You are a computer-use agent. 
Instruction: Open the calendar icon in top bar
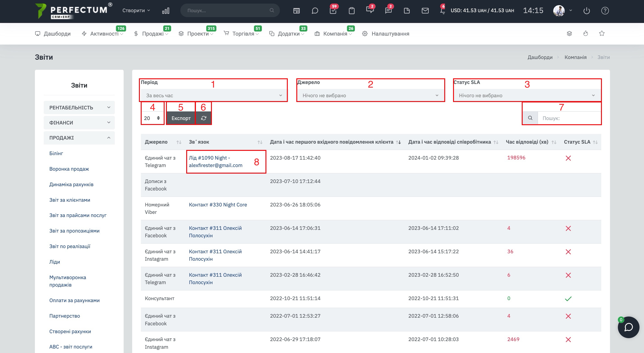click(x=297, y=11)
